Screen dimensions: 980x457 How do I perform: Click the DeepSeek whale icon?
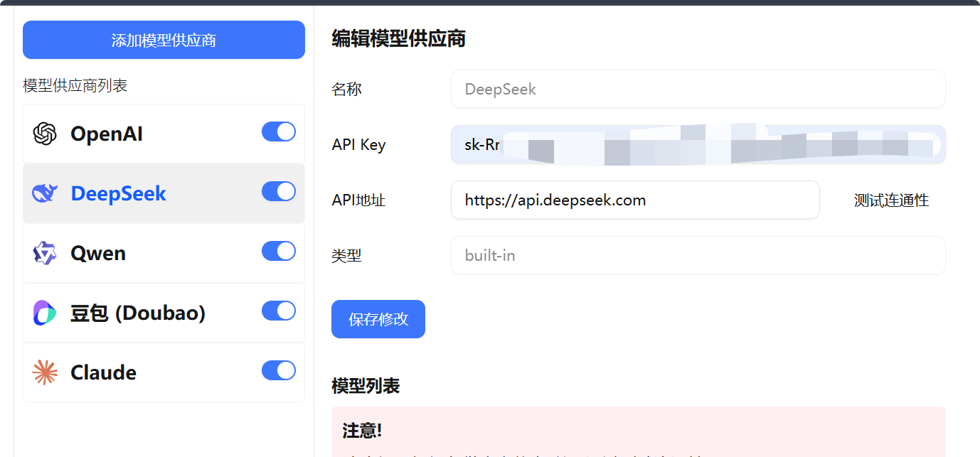coord(45,193)
